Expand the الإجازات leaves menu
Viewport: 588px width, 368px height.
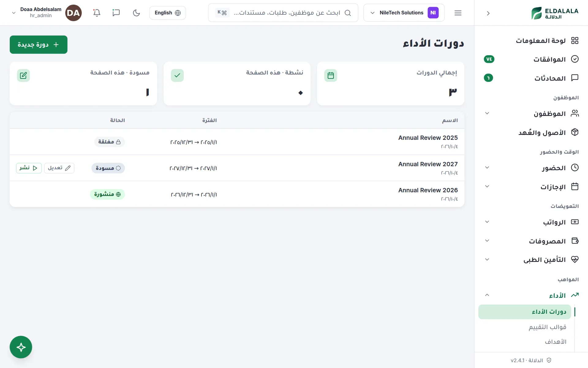[531, 186]
